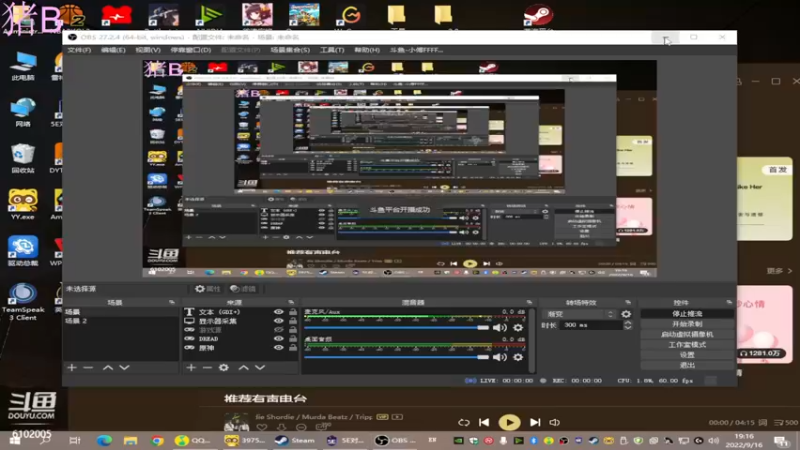Skip to next track in music player

pos(535,422)
